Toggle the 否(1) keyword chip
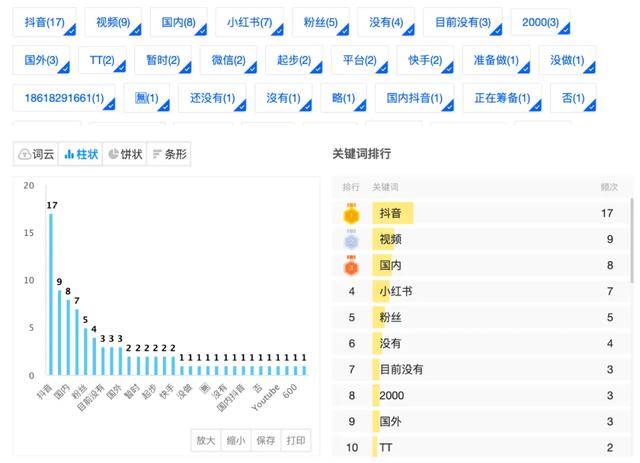The image size is (640, 463). pyautogui.click(x=573, y=98)
